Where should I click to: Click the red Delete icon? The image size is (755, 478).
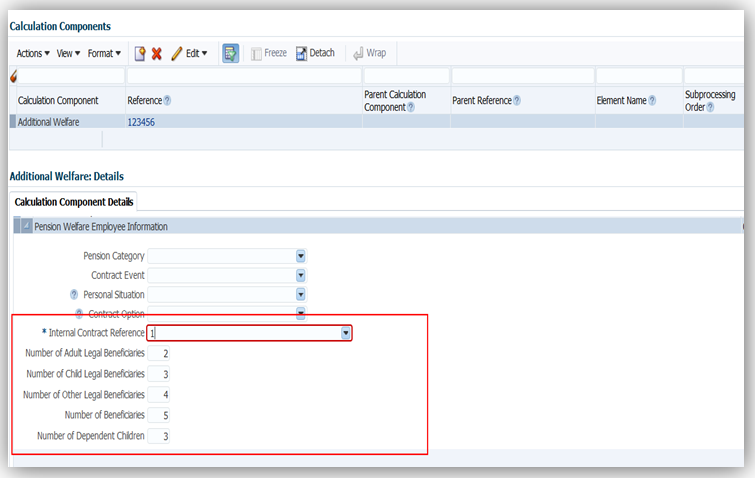pos(156,53)
